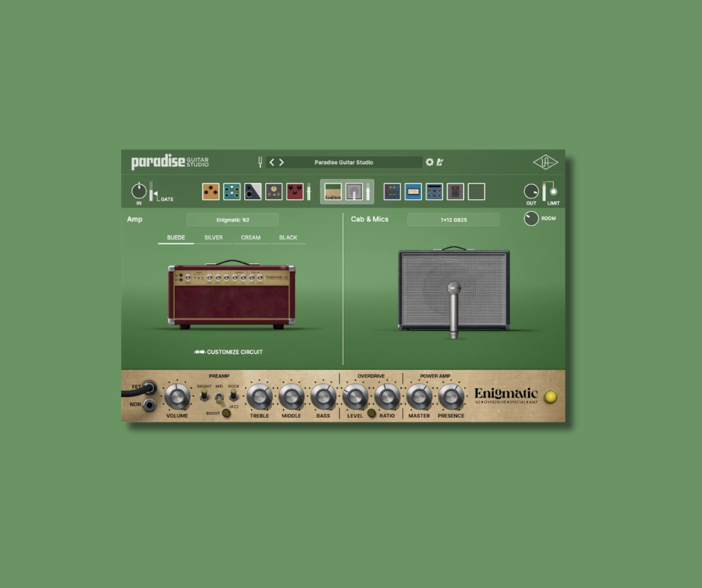Click the overdrive RATIO knob
Image resolution: width=702 pixels, height=588 pixels.
click(x=387, y=396)
